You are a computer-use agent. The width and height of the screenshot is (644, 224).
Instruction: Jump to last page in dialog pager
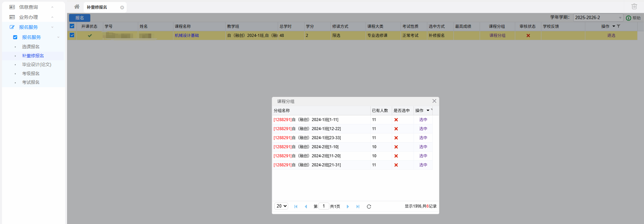tap(358, 207)
